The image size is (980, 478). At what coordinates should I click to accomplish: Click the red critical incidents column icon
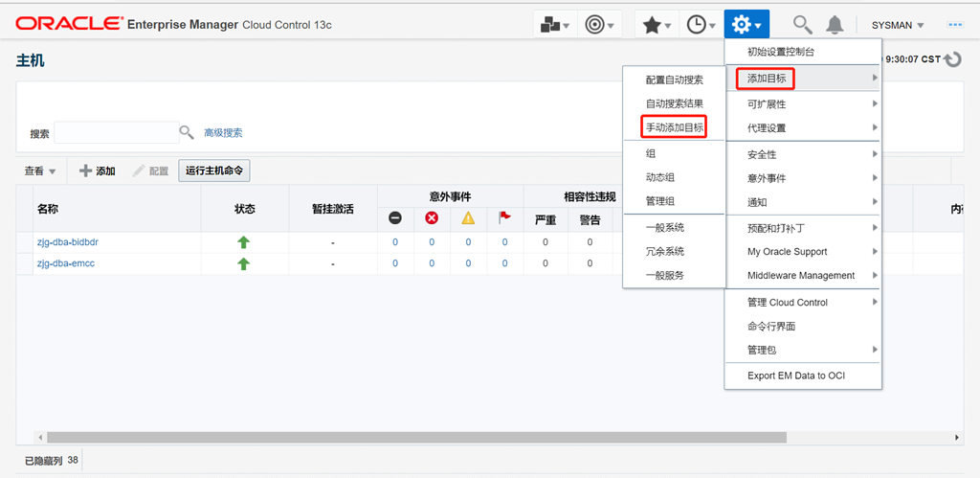(432, 217)
